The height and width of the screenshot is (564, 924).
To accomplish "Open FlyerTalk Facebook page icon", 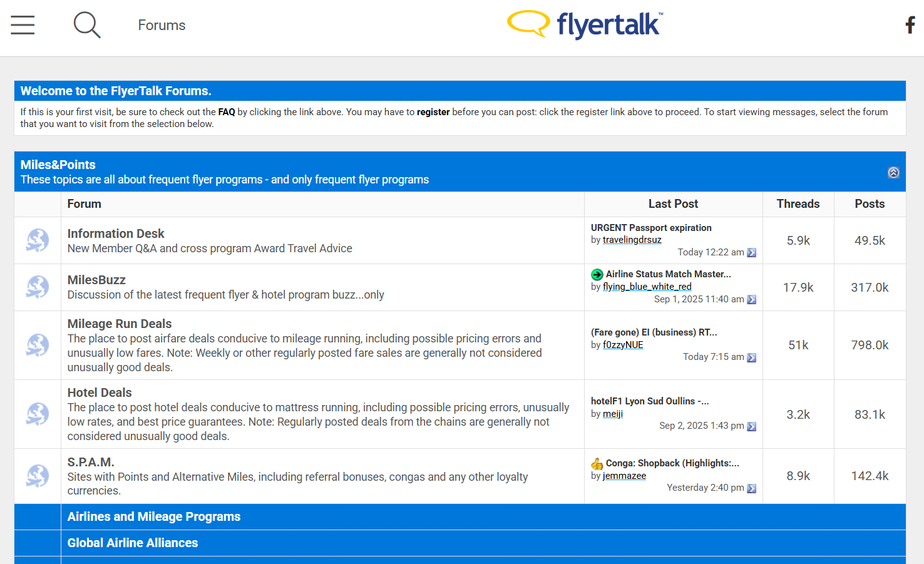I will pyautogui.click(x=910, y=25).
